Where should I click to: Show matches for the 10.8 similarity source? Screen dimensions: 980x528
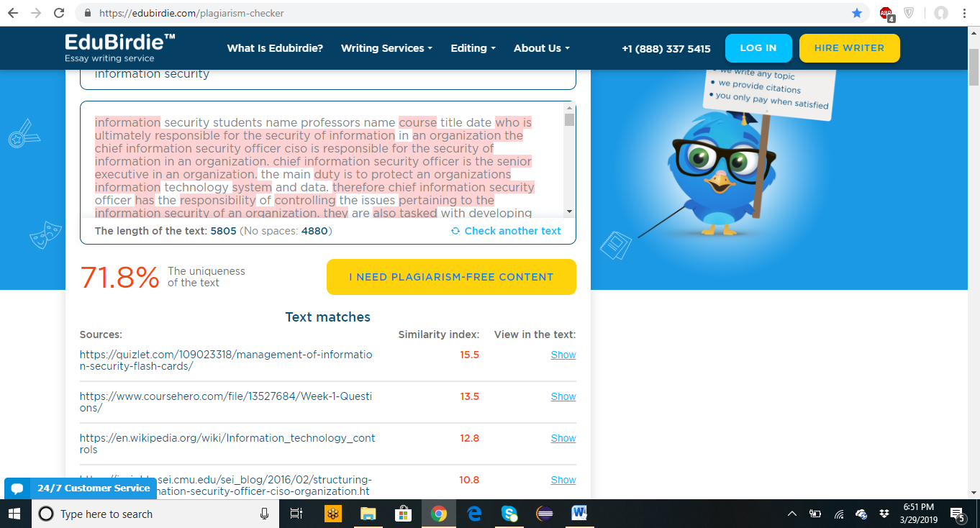(x=563, y=480)
